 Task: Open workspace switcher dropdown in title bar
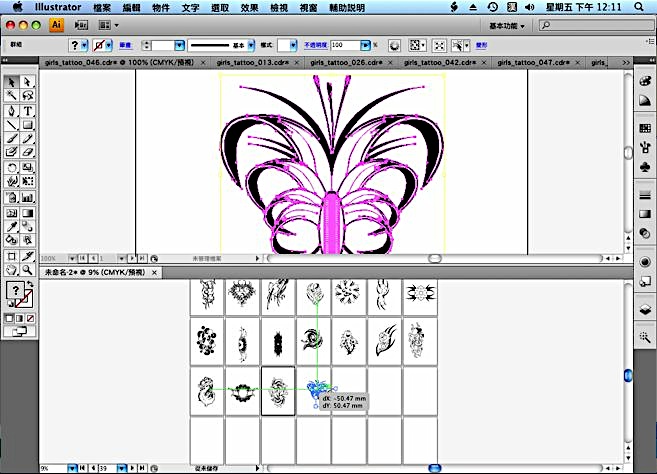coord(507,26)
